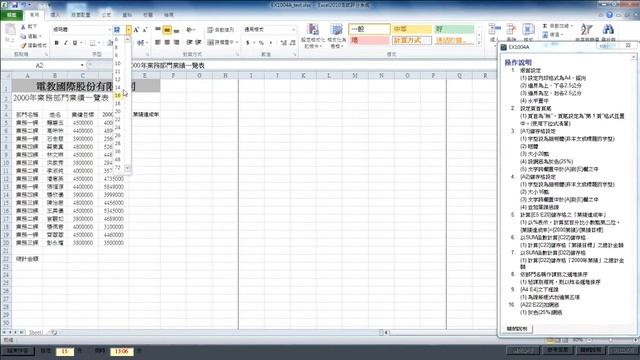Click the Decrease Decimal icon
Screen dimensions: 640x360
tap(292, 42)
